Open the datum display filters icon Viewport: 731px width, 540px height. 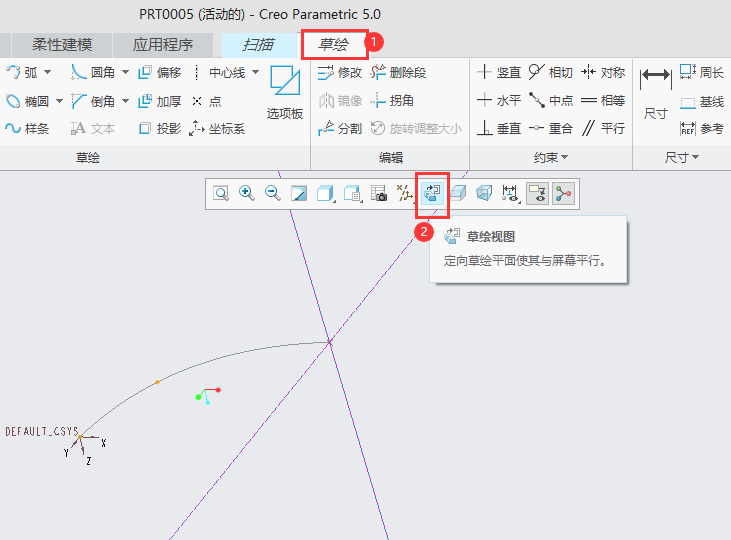(x=404, y=194)
